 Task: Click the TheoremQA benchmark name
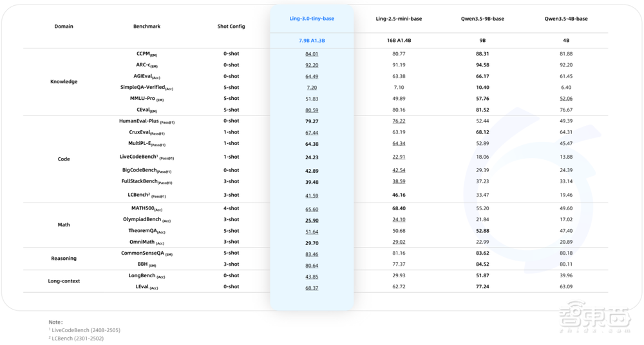coord(147,231)
